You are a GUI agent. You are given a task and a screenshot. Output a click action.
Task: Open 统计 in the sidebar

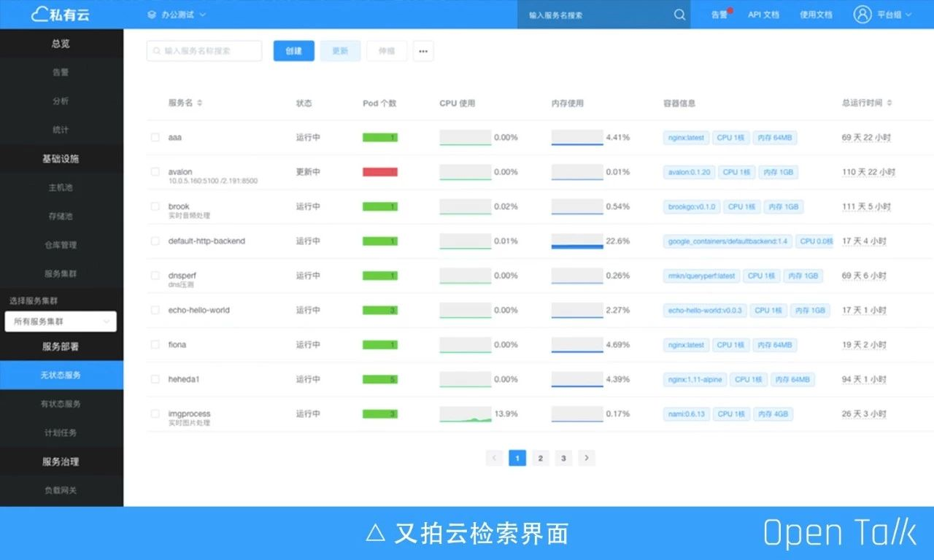click(61, 130)
